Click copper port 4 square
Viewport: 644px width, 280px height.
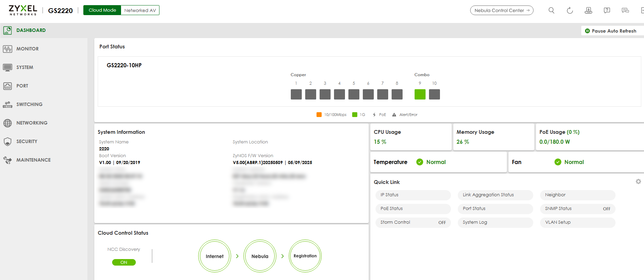pos(339,94)
